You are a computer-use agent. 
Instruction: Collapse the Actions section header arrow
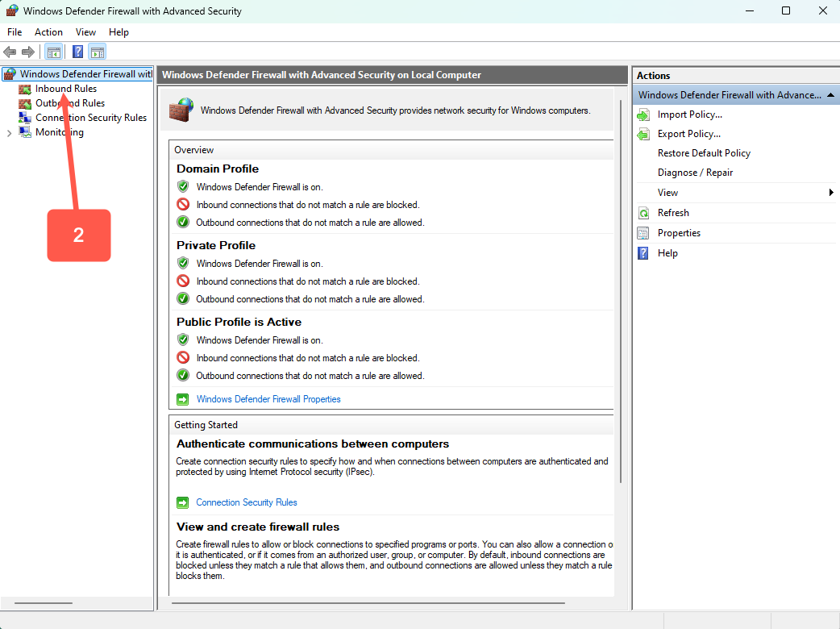830,95
